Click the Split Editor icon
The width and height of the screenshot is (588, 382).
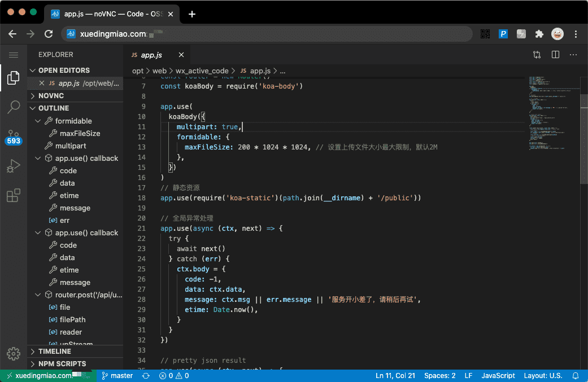pos(555,55)
